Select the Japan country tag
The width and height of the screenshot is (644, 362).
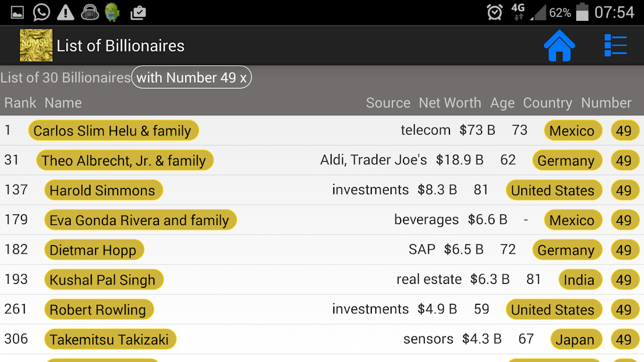(x=576, y=339)
